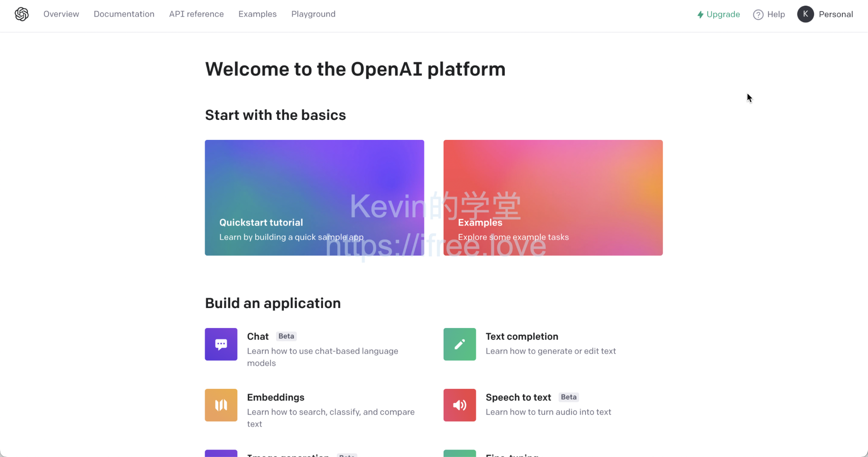Click the K profile avatar
This screenshot has width=868, height=457.
tap(806, 14)
